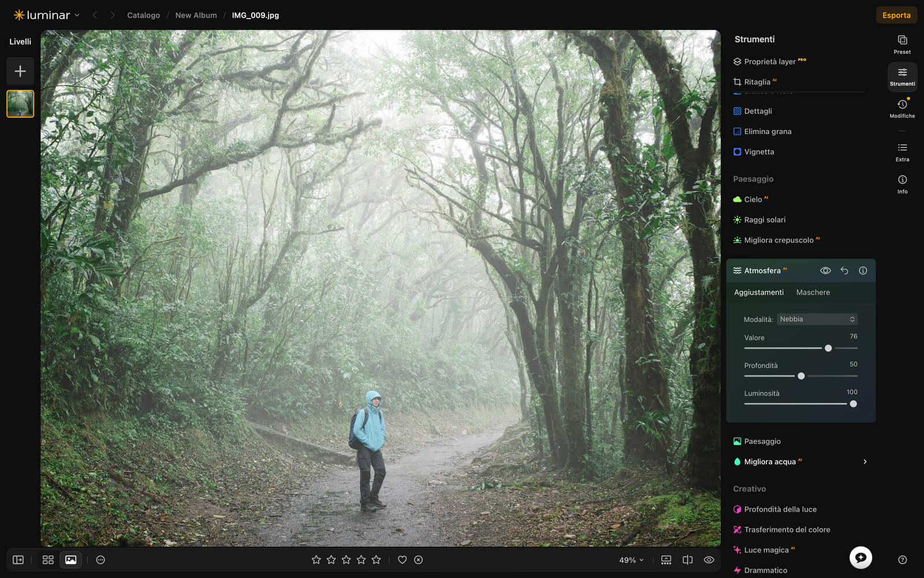Go to Catalogo in breadcrumb
The image size is (924, 578).
point(143,15)
